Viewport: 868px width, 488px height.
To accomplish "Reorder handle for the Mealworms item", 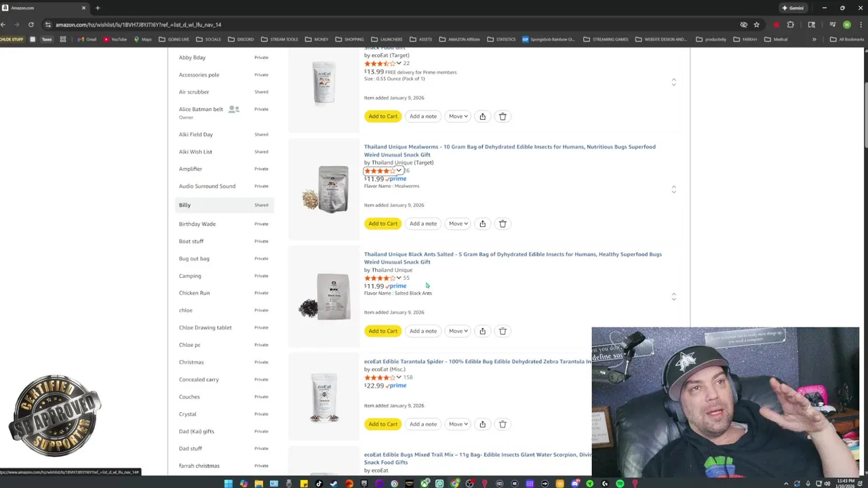I will (x=673, y=188).
